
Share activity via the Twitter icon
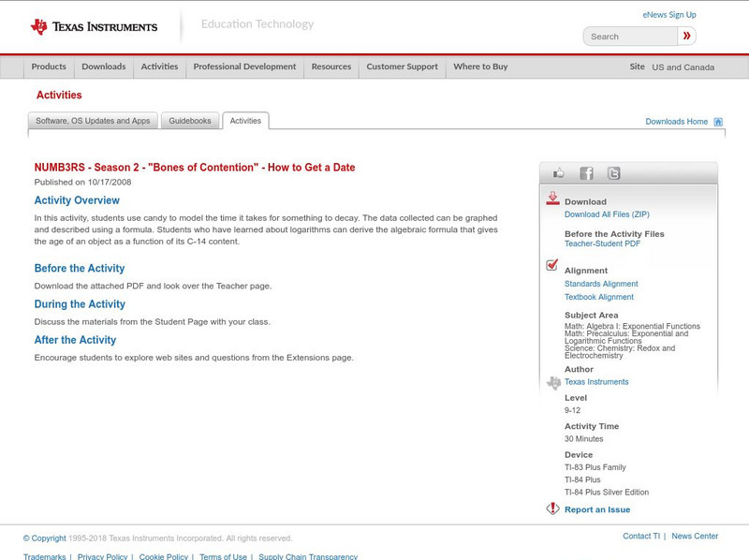[x=613, y=173]
